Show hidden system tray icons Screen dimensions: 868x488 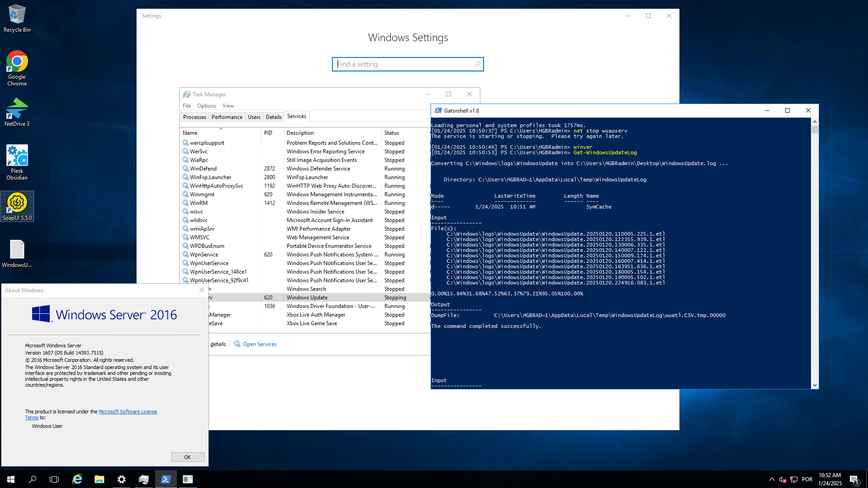tap(772, 479)
